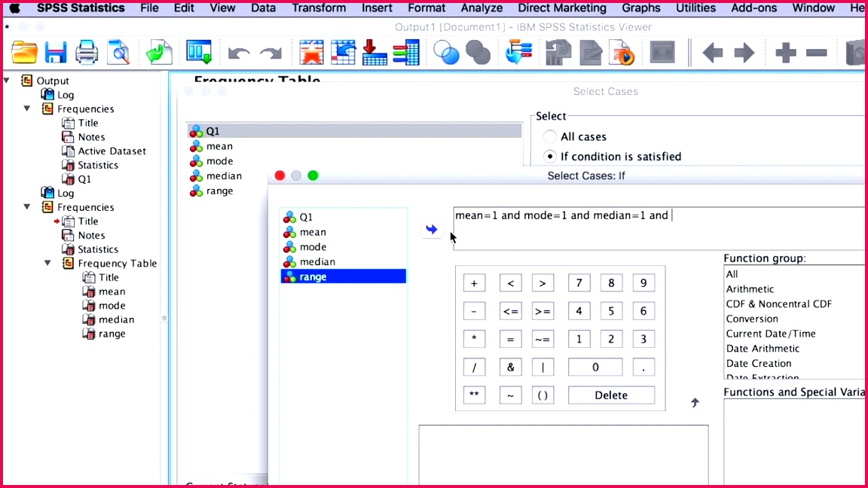This screenshot has width=868, height=488.
Task: Click the keypad number 1 button
Action: pyautogui.click(x=579, y=339)
